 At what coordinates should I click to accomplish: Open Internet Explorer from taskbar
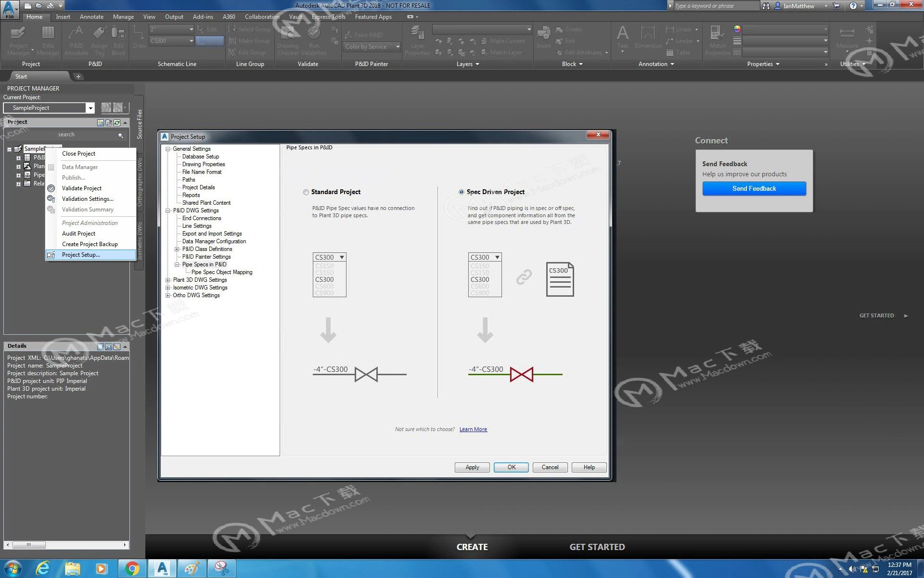(43, 569)
